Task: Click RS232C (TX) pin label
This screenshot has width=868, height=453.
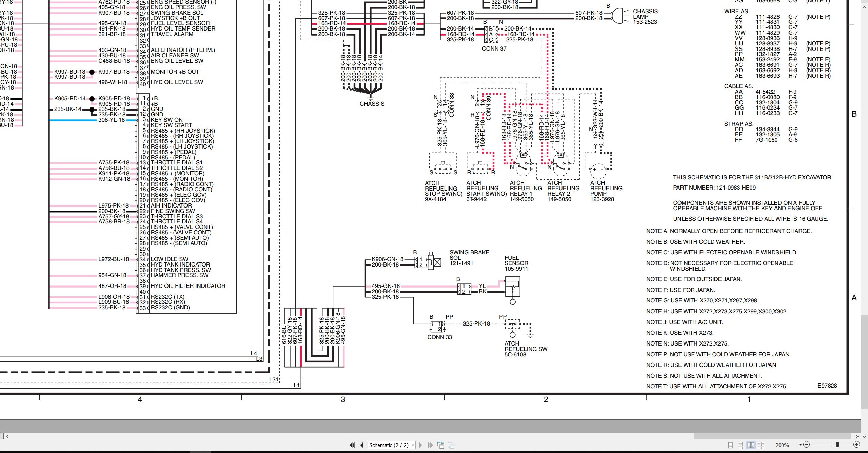Action: (167, 297)
